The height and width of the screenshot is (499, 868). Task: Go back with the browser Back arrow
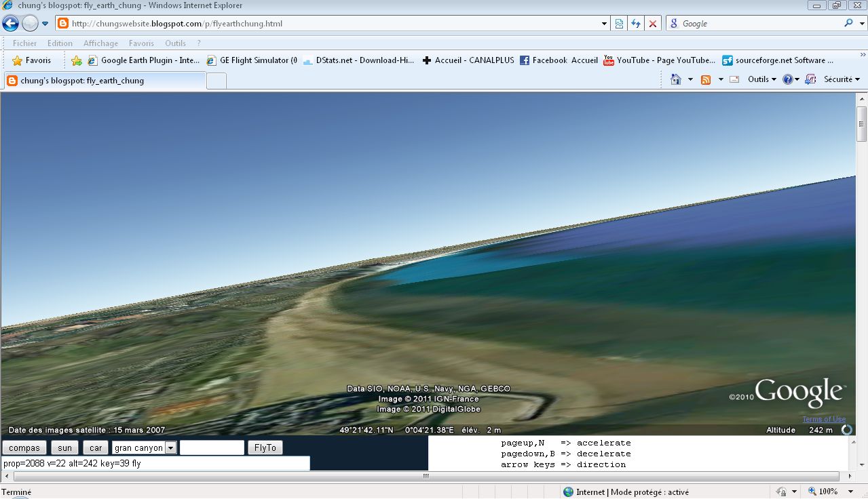(11, 24)
